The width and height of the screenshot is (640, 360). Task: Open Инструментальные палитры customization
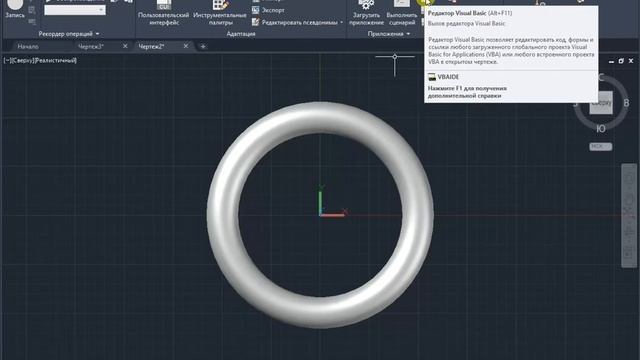(220, 13)
